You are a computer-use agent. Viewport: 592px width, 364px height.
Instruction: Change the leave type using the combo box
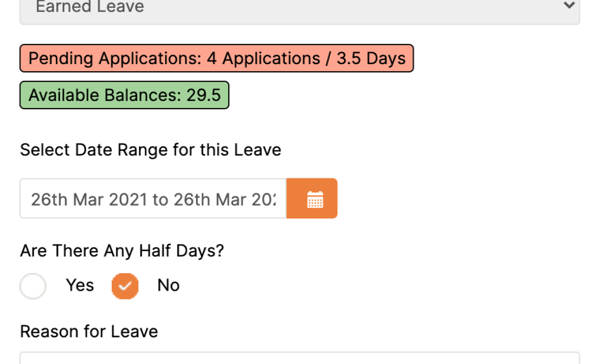[x=296, y=7]
